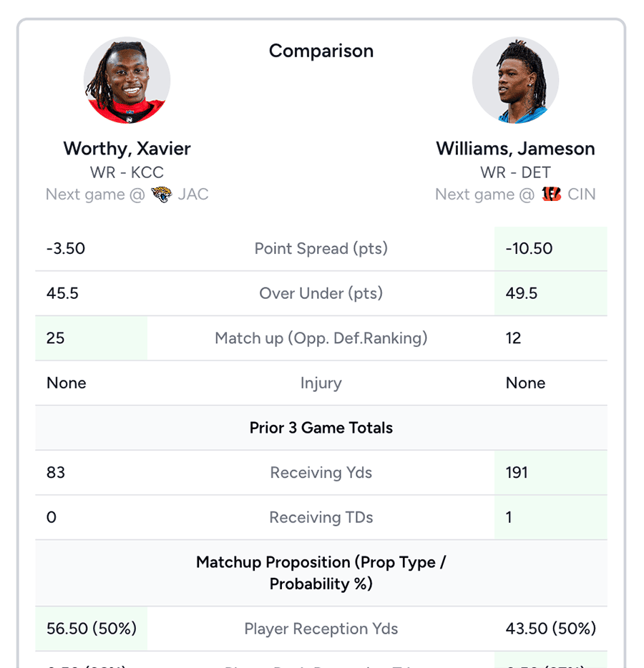Select Worthy's defensive ranking value 25
Image resolution: width=644 pixels, height=668 pixels.
pos(54,338)
